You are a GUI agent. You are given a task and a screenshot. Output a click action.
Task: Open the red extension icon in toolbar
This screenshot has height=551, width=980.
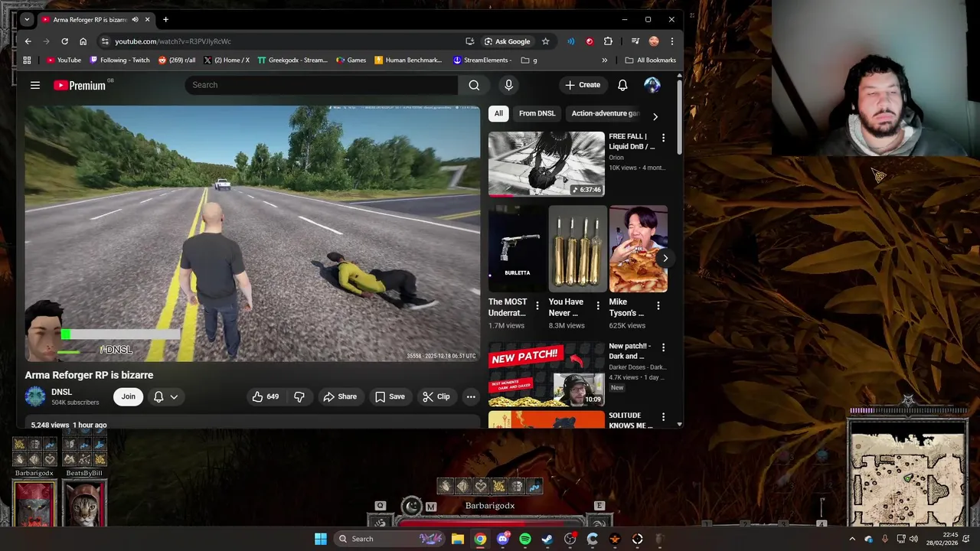click(x=590, y=41)
